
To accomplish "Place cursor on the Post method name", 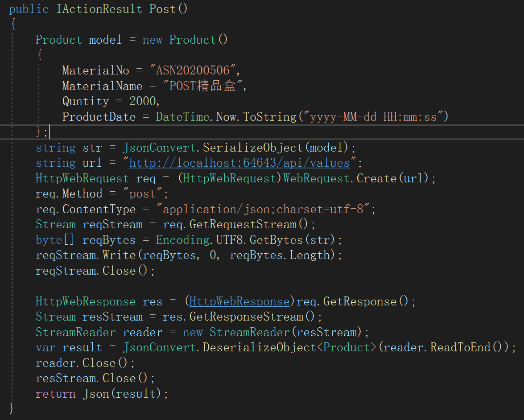I will (161, 8).
